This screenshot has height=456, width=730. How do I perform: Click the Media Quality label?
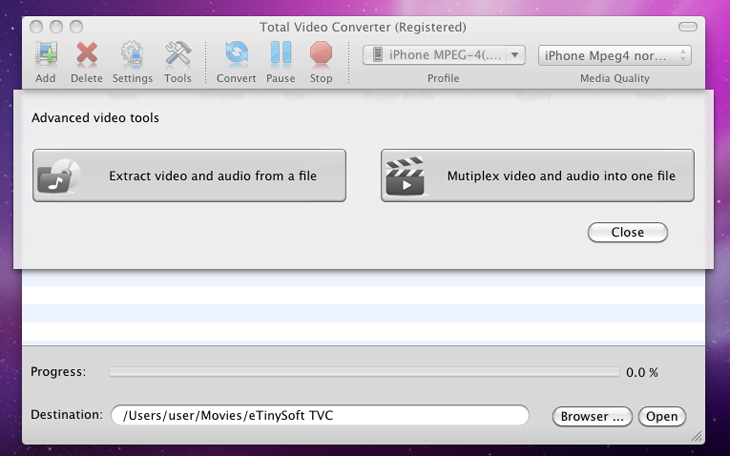[615, 78]
